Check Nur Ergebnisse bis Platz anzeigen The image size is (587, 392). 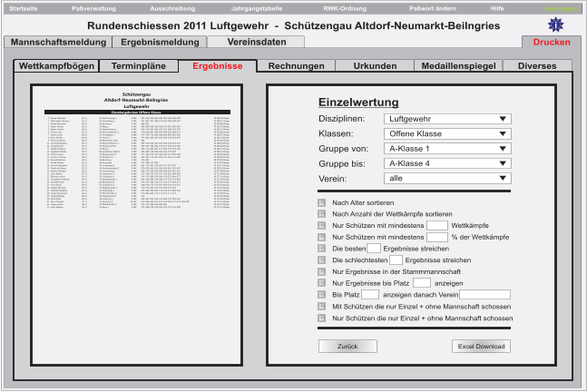pyautogui.click(x=321, y=283)
